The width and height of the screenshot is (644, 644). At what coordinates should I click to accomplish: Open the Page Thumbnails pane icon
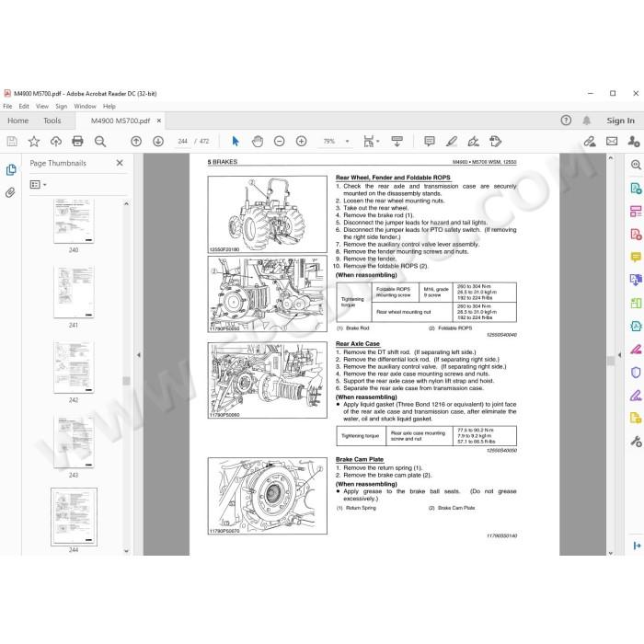[11, 169]
